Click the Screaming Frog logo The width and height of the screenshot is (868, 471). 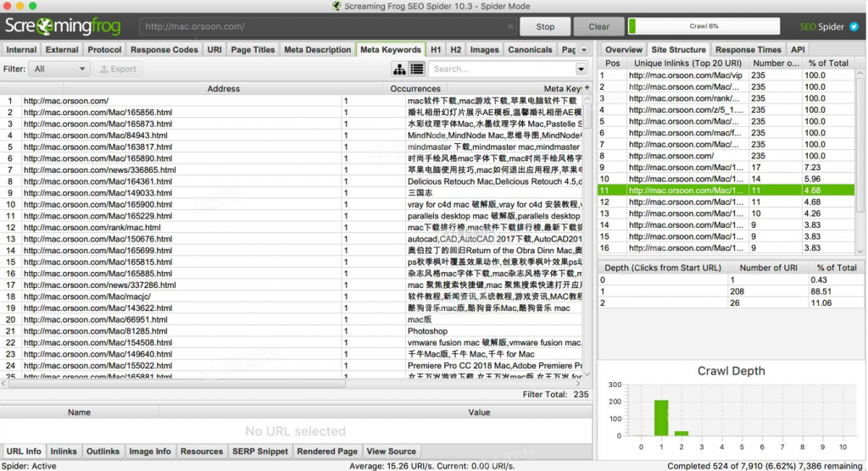[x=64, y=26]
